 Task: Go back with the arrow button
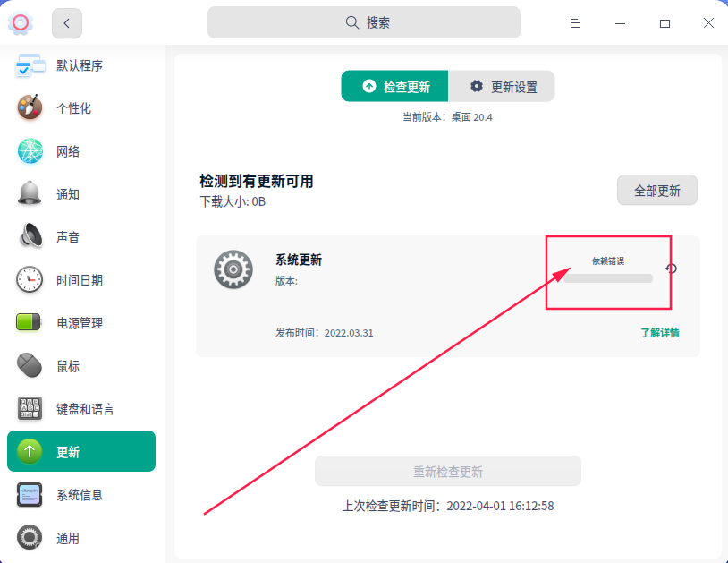[67, 23]
